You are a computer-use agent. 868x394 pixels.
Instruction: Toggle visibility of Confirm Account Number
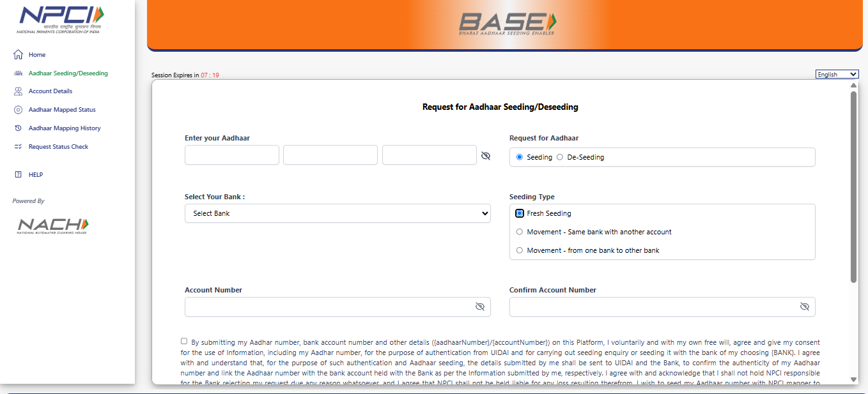(805, 307)
